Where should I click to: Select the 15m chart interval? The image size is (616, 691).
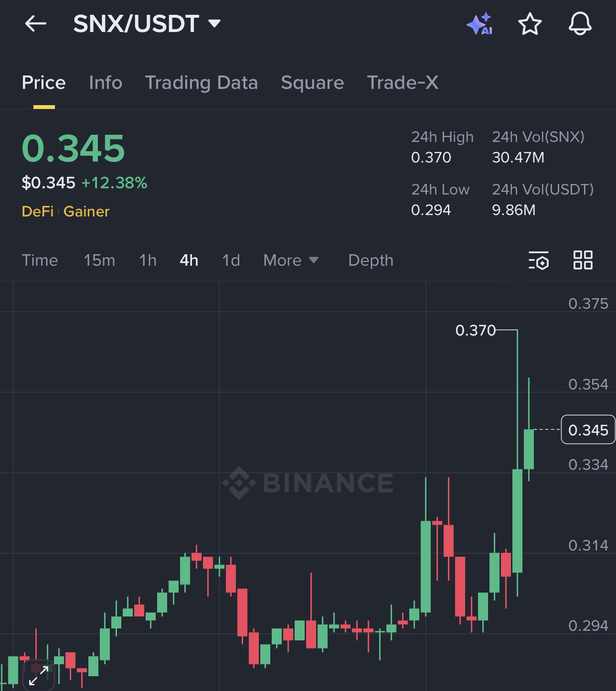pyautogui.click(x=99, y=260)
